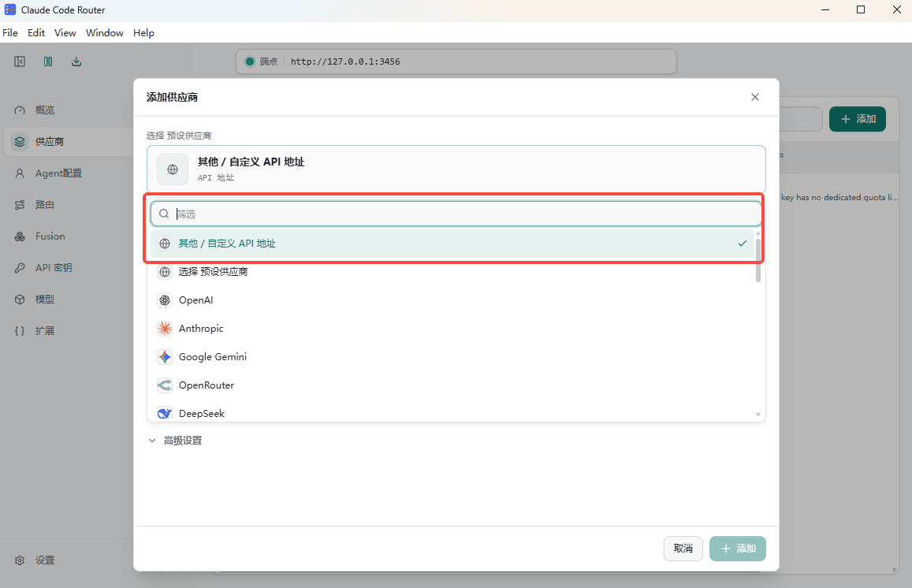This screenshot has width=912, height=588.
Task: Expand the 高级设置 section
Action: click(x=175, y=441)
